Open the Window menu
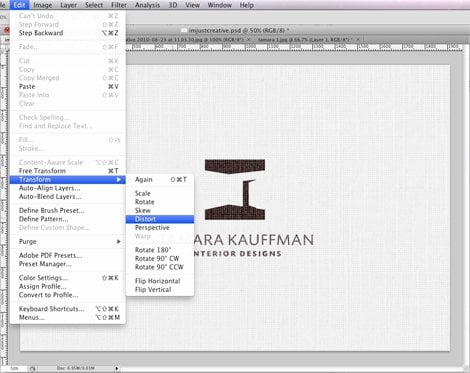The width and height of the screenshot is (470, 373). (219, 5)
